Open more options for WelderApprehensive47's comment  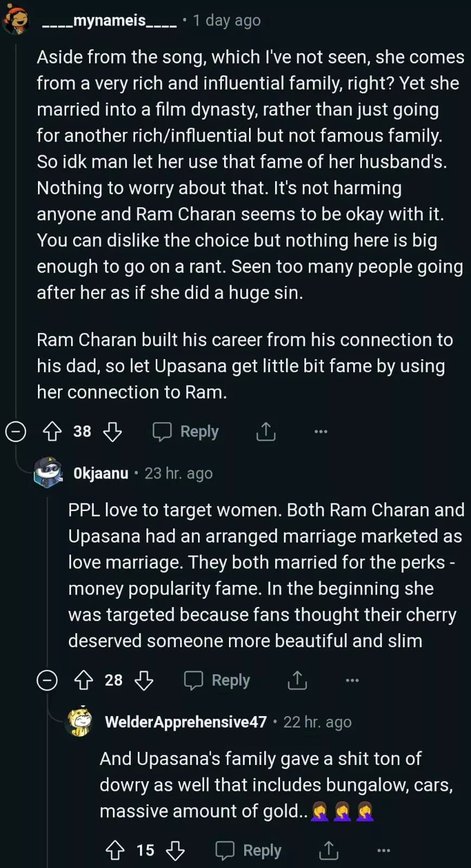click(x=384, y=850)
